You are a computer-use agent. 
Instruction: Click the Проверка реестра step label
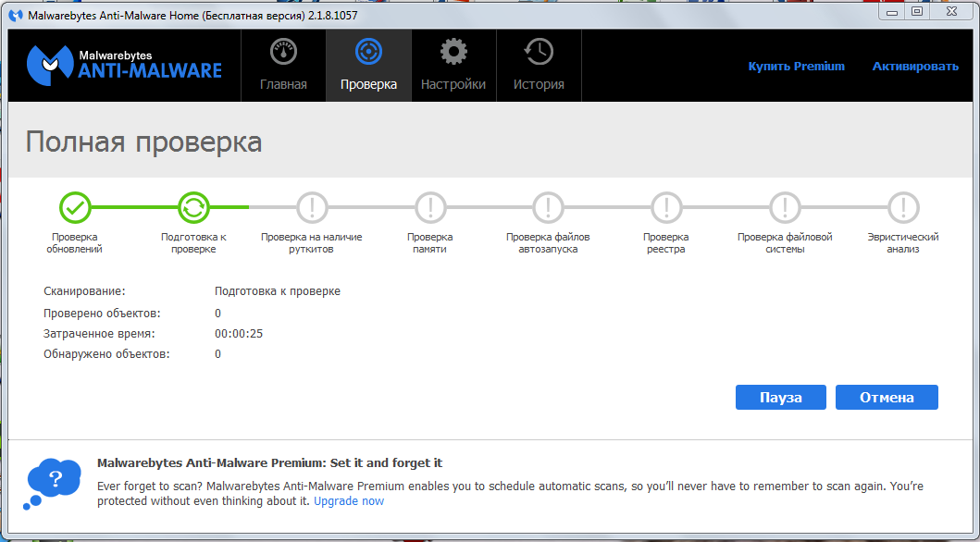(666, 243)
